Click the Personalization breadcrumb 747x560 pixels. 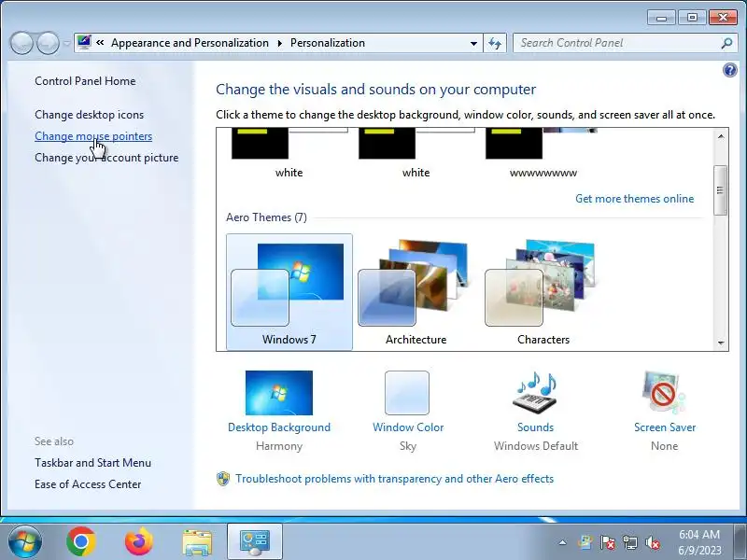coord(328,43)
